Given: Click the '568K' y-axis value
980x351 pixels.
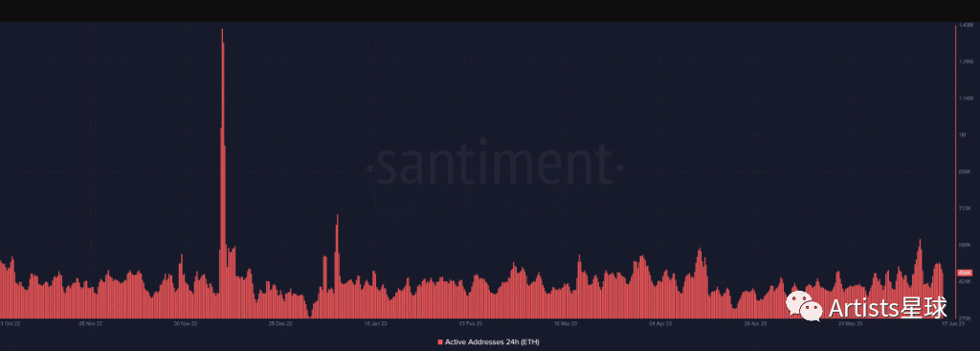Looking at the screenshot, I should (965, 245).
